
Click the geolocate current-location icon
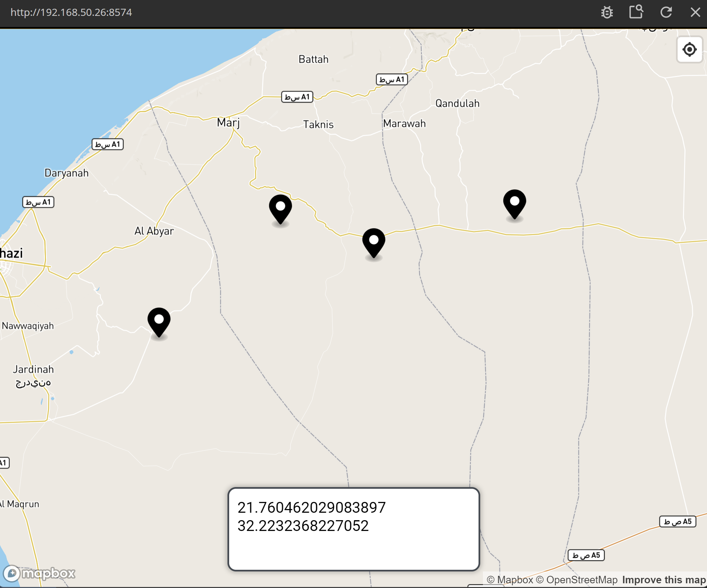[689, 50]
